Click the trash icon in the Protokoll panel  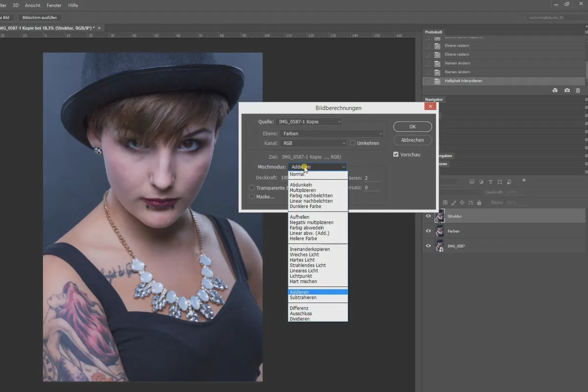click(x=578, y=91)
